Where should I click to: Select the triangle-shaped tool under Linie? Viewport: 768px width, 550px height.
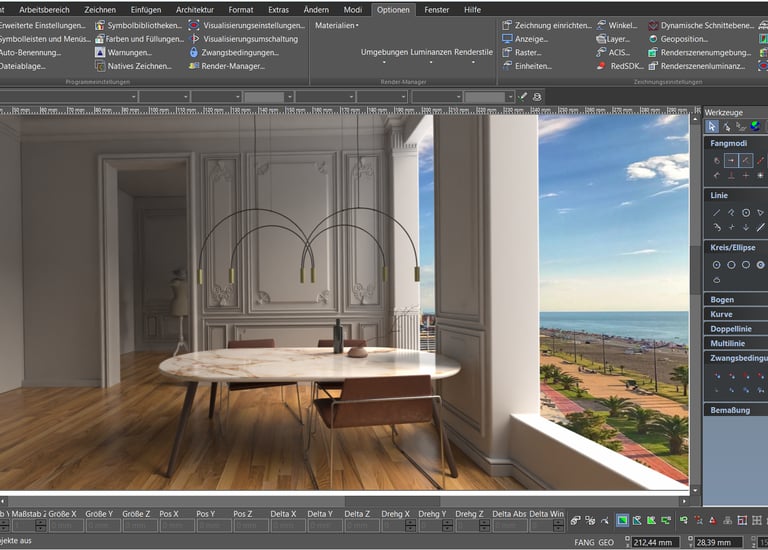click(760, 213)
